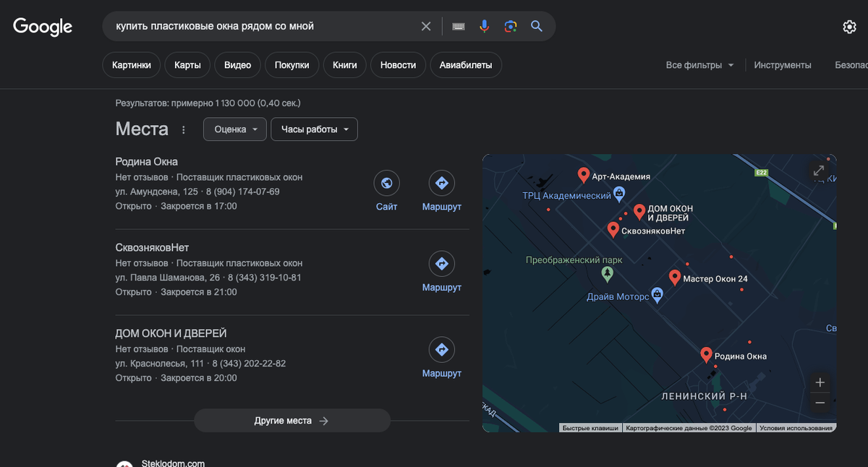Open Быстрые клавиши map shortcuts
Viewport: 868px width, 467px height.
click(x=590, y=428)
